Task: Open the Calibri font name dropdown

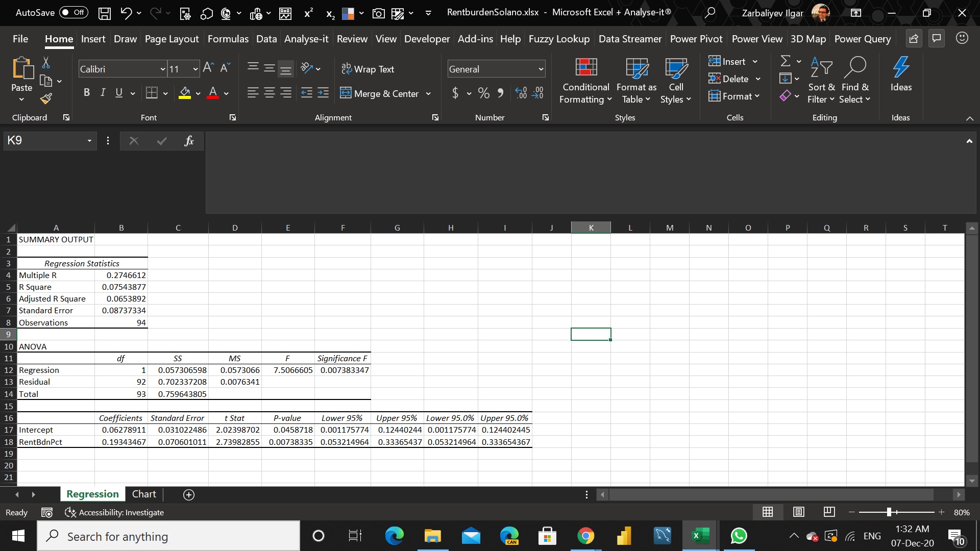Action: tap(163, 69)
